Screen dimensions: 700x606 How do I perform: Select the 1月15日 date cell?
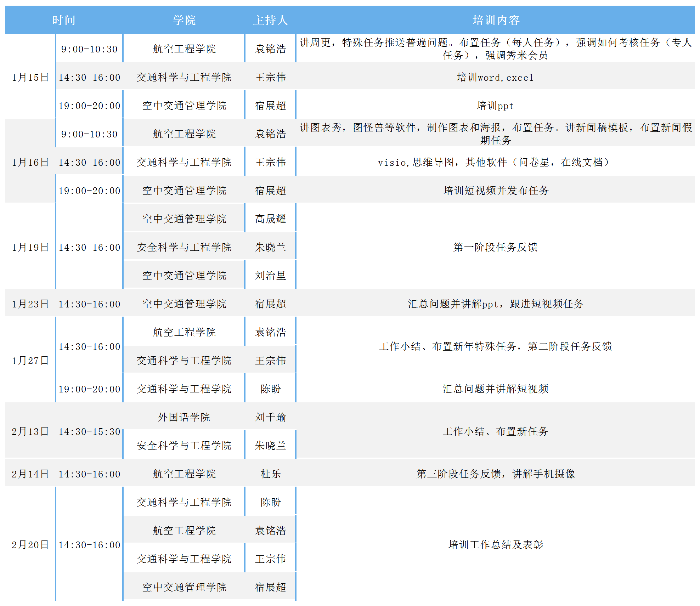point(30,77)
